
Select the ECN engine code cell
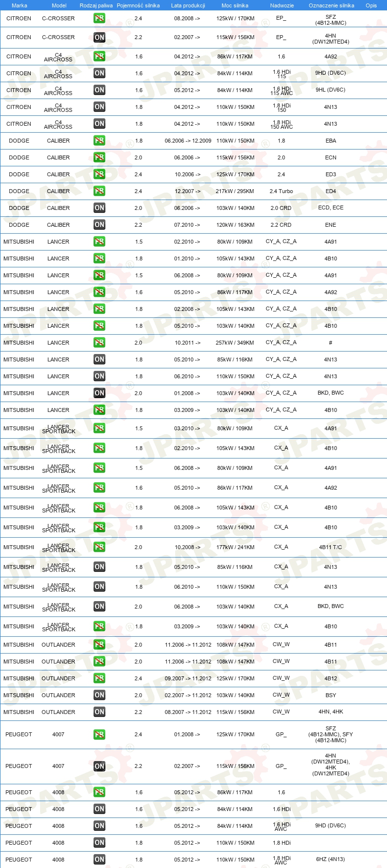[x=331, y=157]
